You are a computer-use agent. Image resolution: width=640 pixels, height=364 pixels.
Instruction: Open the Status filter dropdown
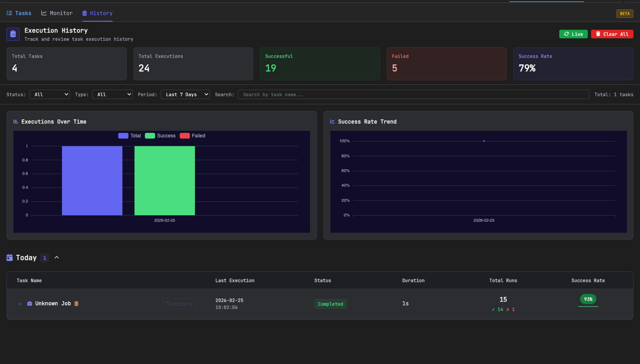pyautogui.click(x=50, y=95)
